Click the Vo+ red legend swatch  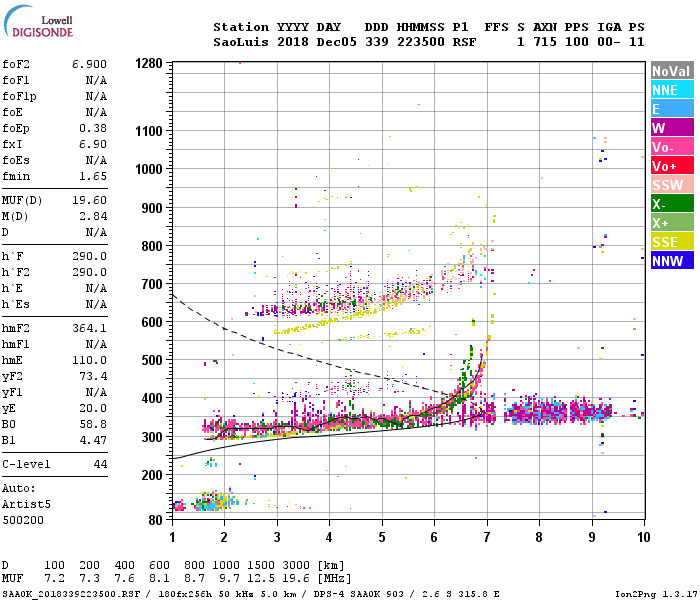[x=672, y=166]
